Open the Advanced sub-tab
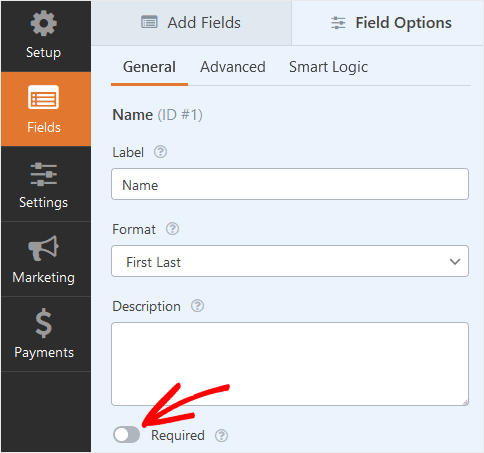Screen dimensions: 484x453 pyautogui.click(x=233, y=67)
